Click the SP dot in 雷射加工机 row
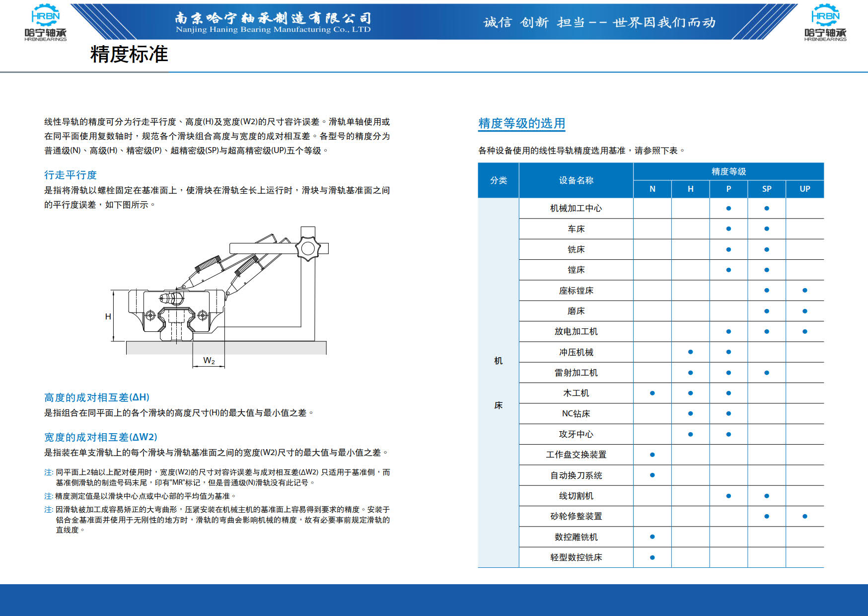The width and height of the screenshot is (868, 616). pos(767,373)
